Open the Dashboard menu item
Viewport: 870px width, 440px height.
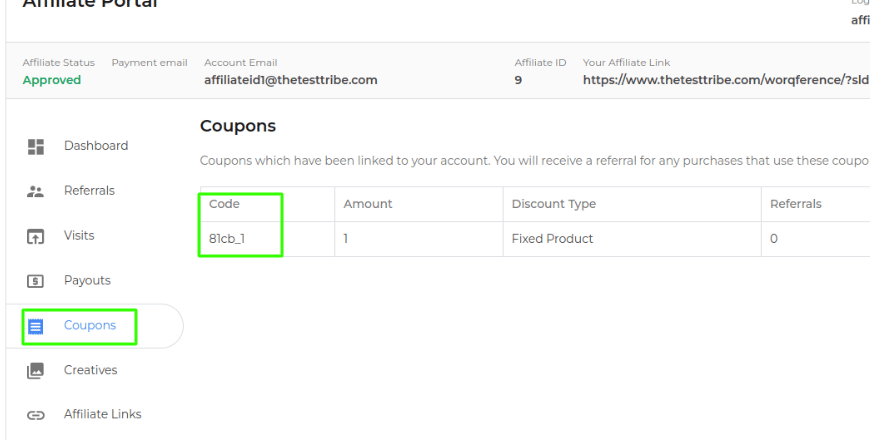(x=96, y=146)
